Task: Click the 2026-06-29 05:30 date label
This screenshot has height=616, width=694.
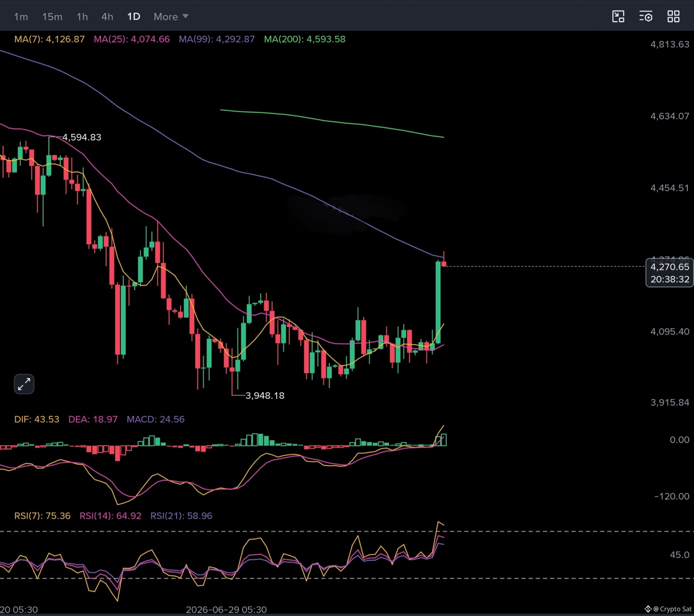Action: (x=226, y=609)
